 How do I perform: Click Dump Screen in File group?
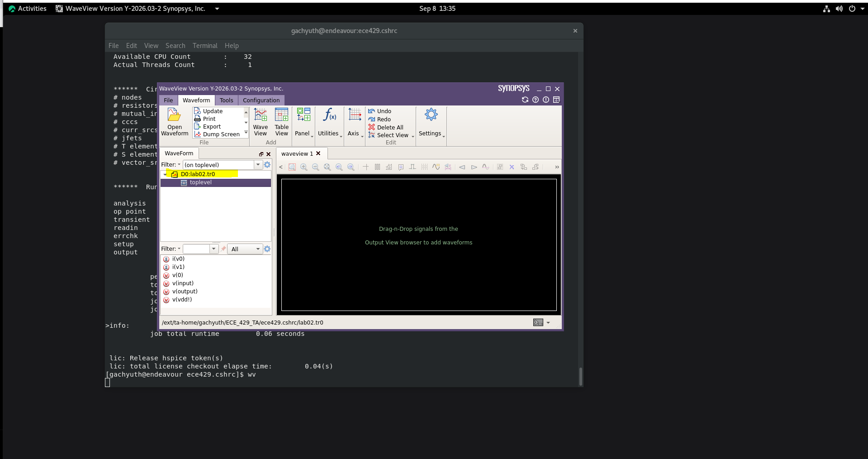click(217, 134)
